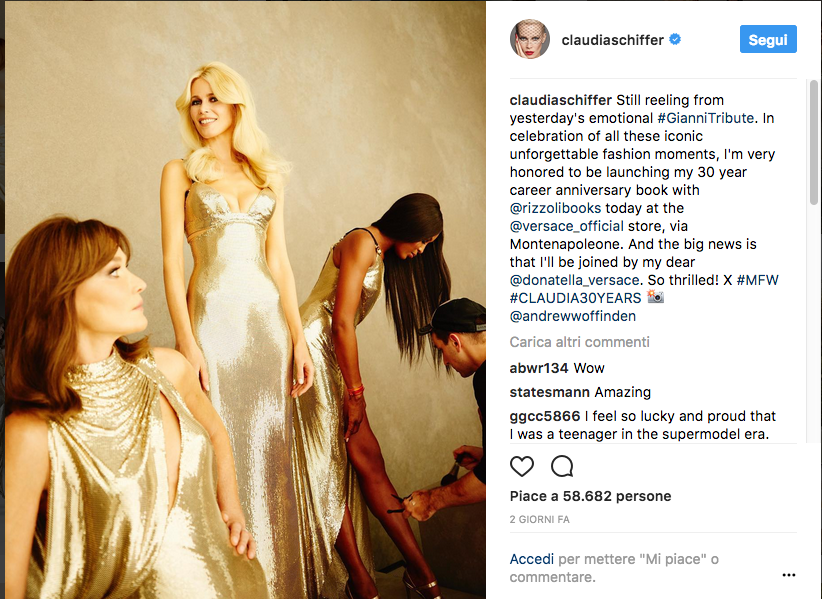Viewport: 822px width, 599px height.
Task: Open @donatella_versace profile link
Action: click(575, 280)
